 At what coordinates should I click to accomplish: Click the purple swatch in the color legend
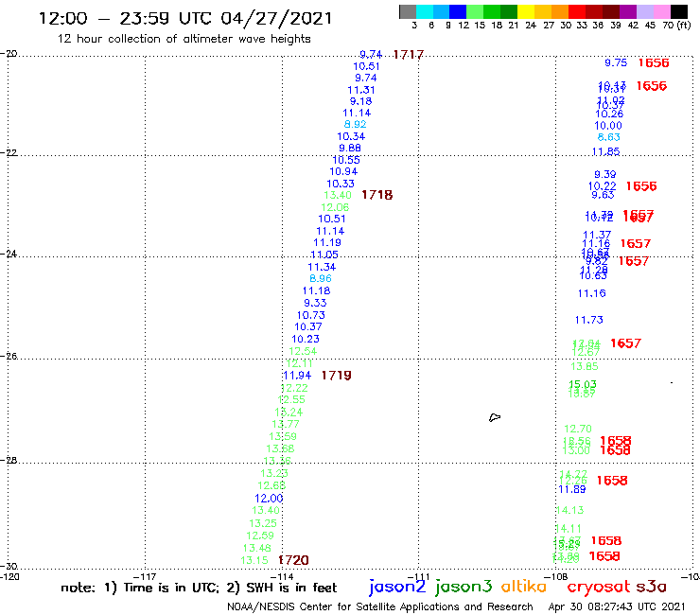pyautogui.click(x=627, y=12)
